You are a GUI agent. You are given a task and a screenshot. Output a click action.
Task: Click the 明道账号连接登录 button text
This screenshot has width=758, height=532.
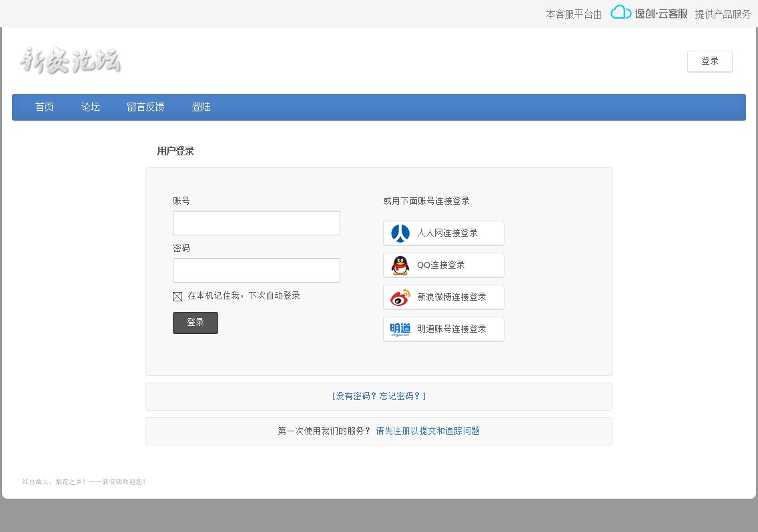point(451,329)
